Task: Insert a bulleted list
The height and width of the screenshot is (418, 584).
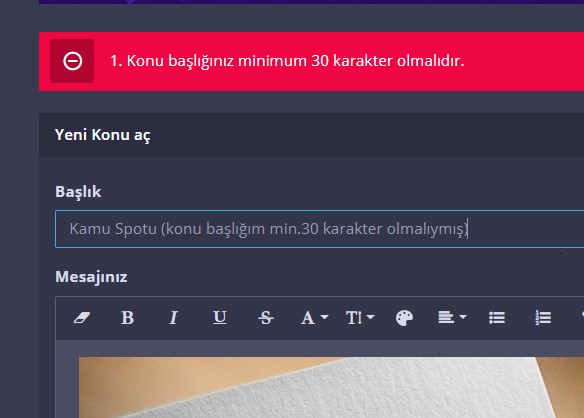Action: (497, 318)
